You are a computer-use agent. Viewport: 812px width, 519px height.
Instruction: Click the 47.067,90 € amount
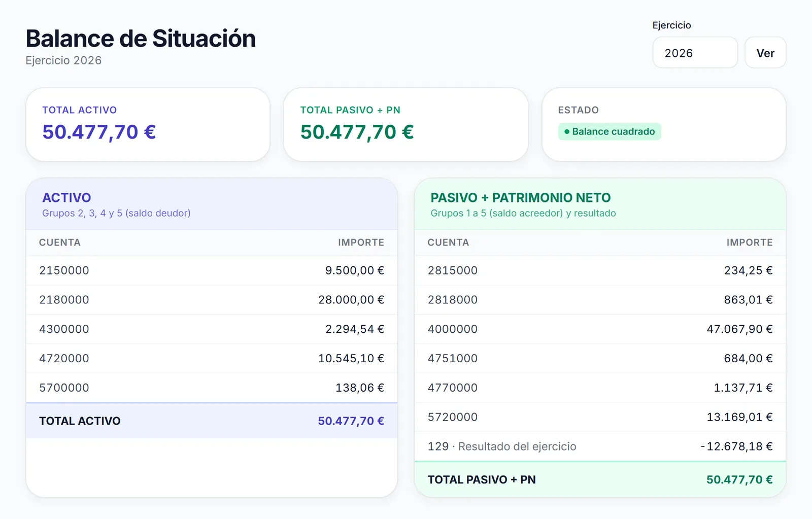740,329
